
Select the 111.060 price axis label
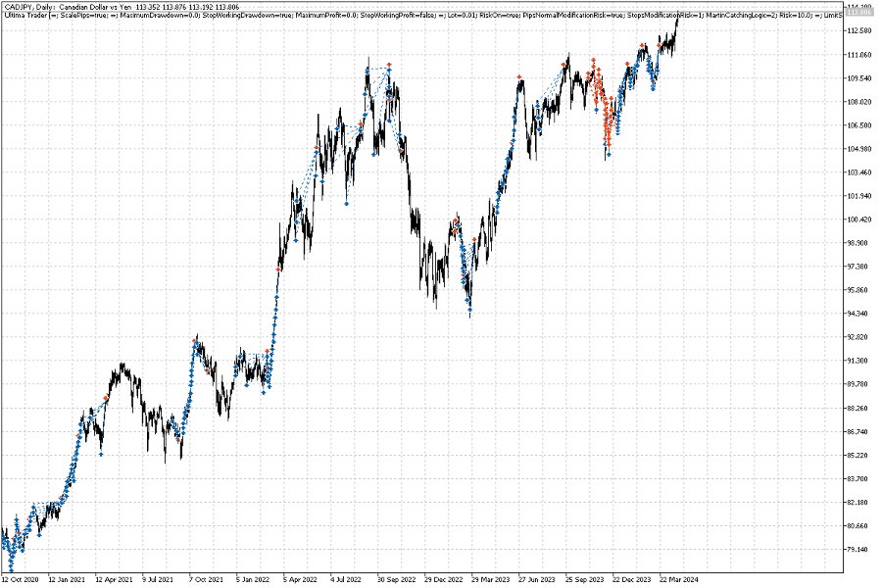pyautogui.click(x=859, y=55)
